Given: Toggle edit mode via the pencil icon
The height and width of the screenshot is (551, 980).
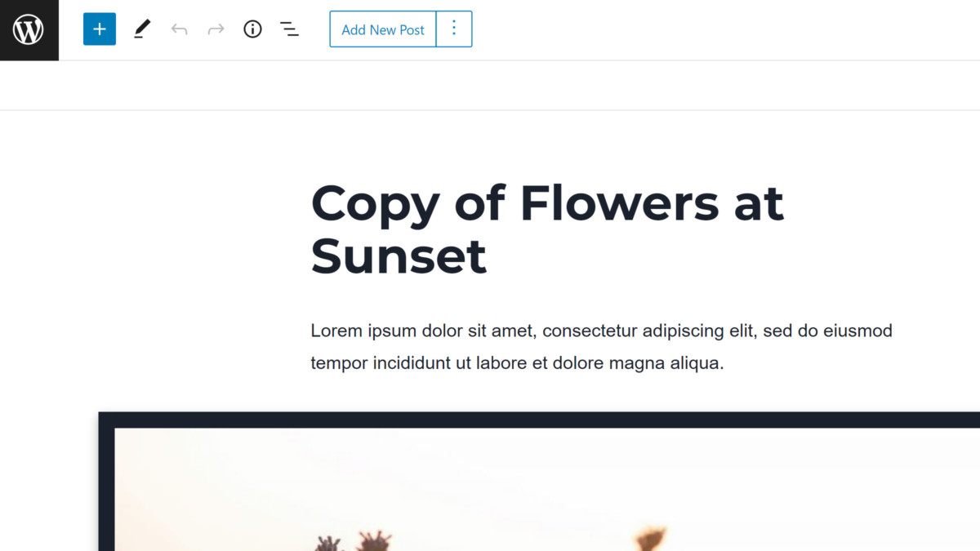Looking at the screenshot, I should (141, 29).
